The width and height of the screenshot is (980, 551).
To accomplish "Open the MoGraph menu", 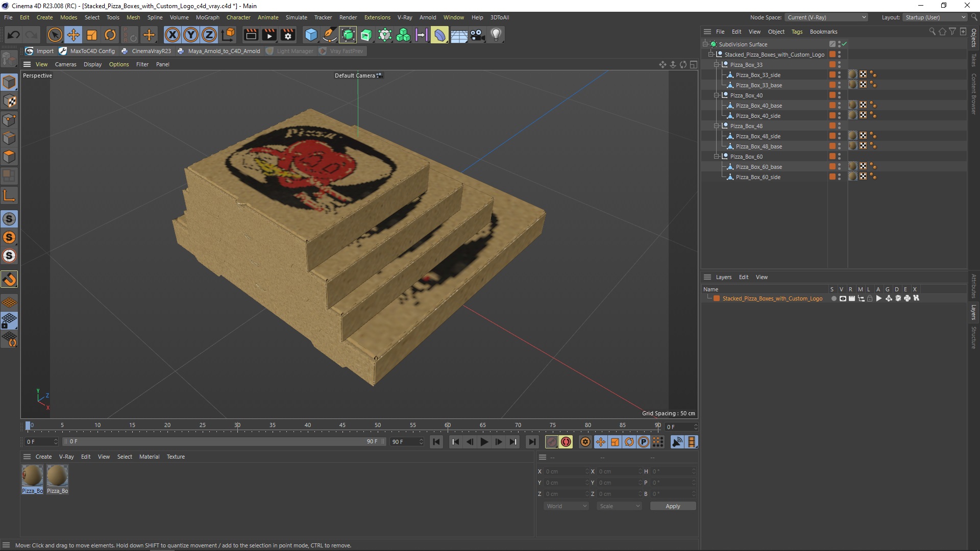I will tap(207, 17).
